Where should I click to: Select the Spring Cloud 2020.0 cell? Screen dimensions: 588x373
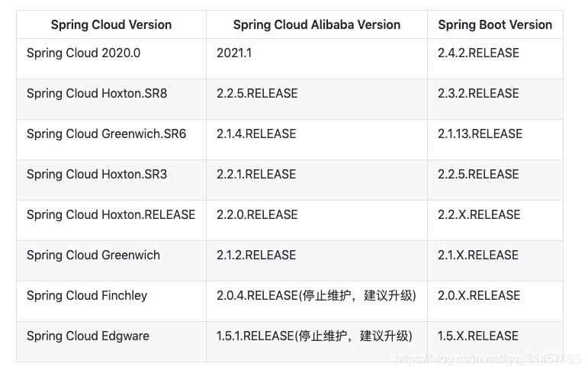pyautogui.click(x=84, y=53)
